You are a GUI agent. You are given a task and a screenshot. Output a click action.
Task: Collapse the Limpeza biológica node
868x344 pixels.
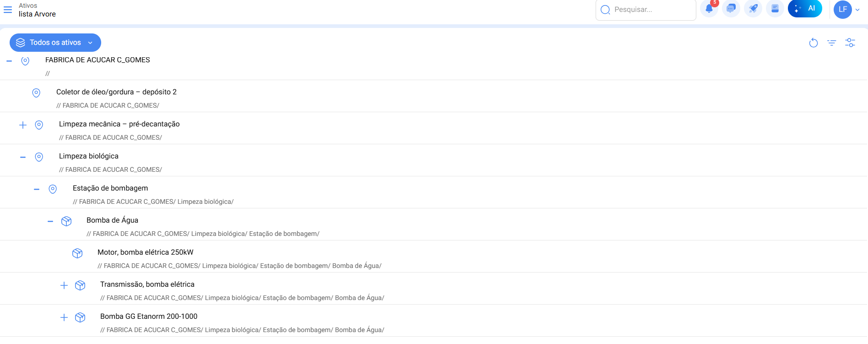pos(23,157)
